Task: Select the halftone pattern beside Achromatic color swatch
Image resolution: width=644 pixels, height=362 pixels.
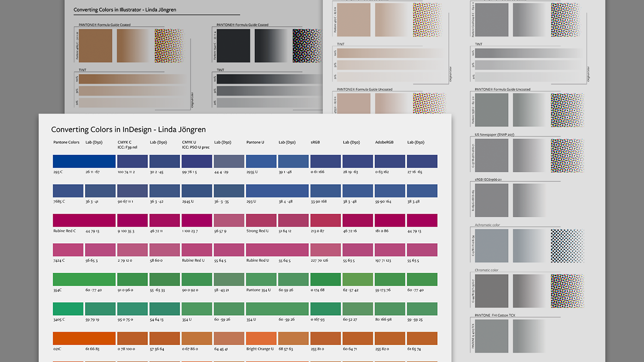Action: coord(567,246)
